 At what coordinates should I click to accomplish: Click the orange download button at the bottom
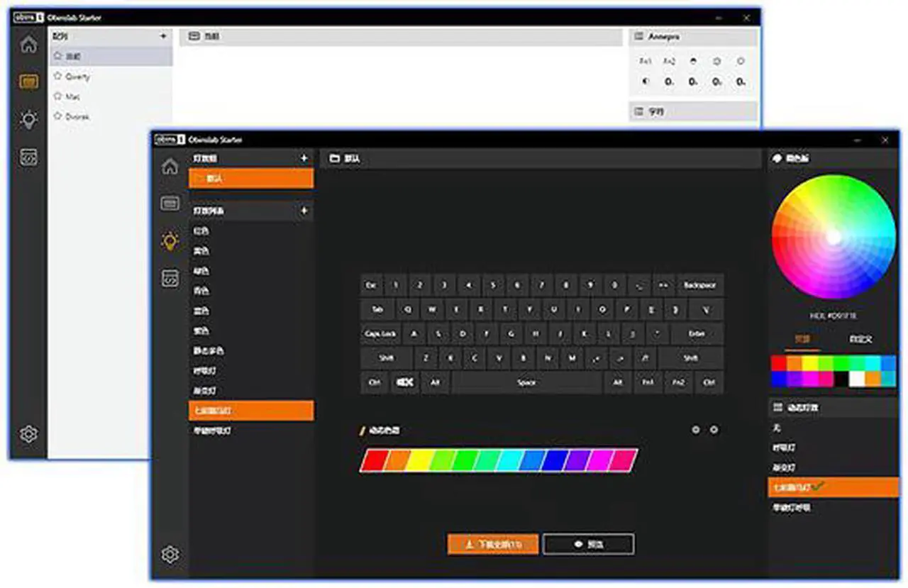[x=492, y=544]
